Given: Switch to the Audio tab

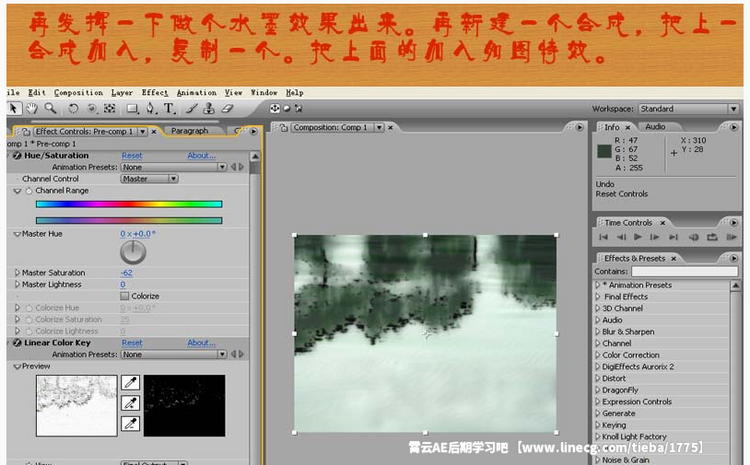Looking at the screenshot, I should point(655,127).
